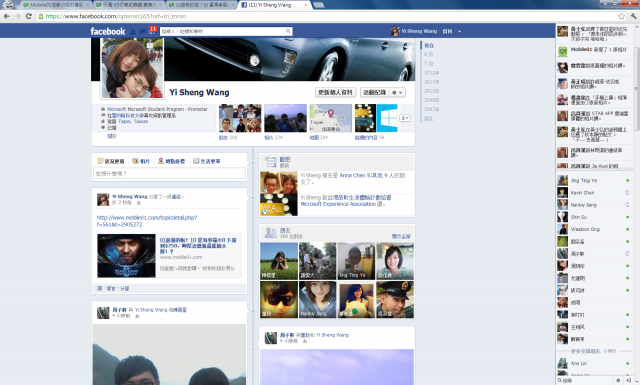Click profile picture of the couple
This screenshot has width=640, height=385.
pyautogui.click(x=132, y=68)
